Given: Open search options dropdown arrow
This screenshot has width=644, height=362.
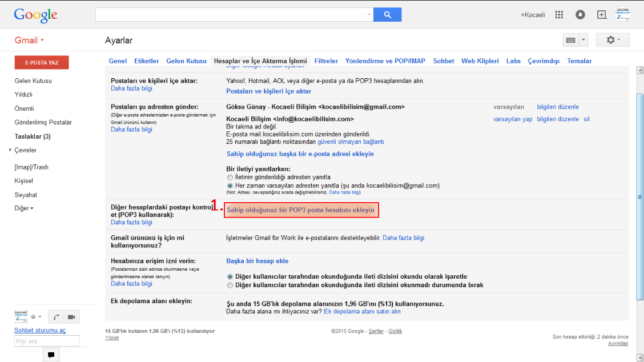Looking at the screenshot, I should (x=368, y=15).
